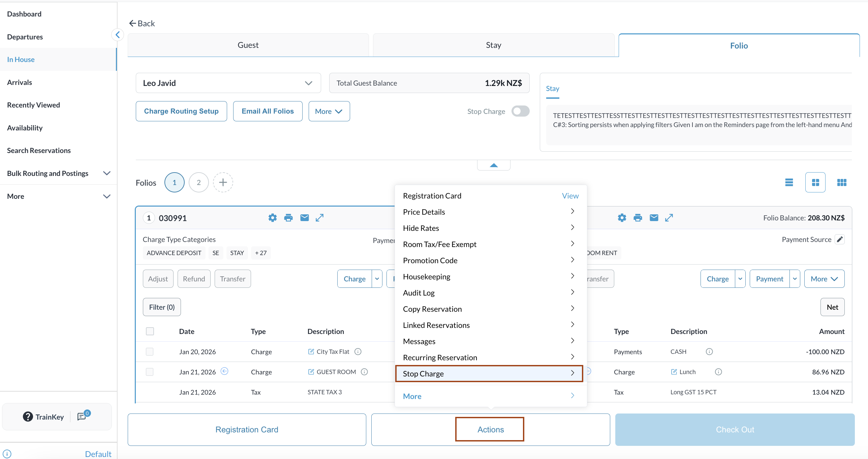Open the More dropdown beside Email All Folios
The height and width of the screenshot is (459, 868).
click(329, 111)
